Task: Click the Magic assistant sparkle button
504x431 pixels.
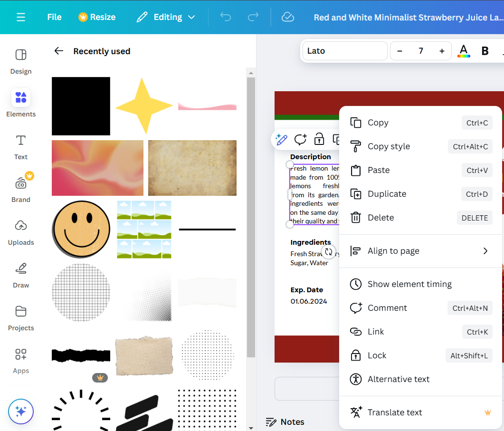Action: [21, 412]
